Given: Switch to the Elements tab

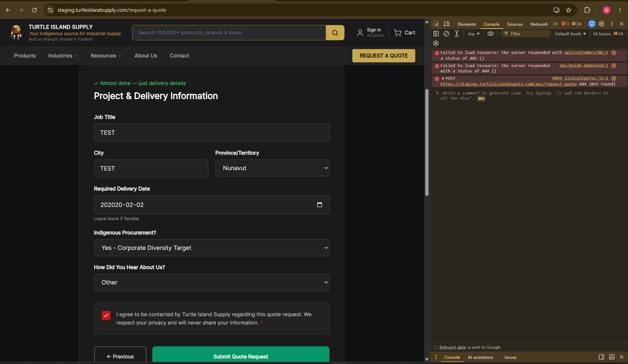Looking at the screenshot, I should click(467, 24).
